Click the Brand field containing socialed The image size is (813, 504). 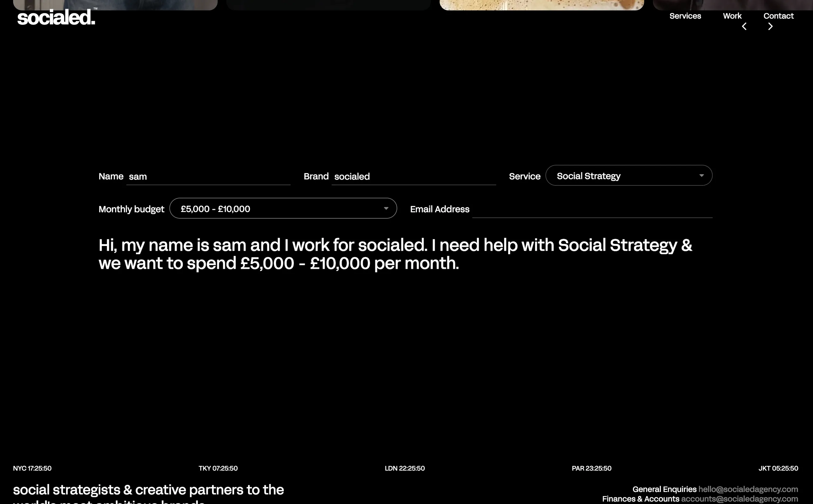click(413, 176)
